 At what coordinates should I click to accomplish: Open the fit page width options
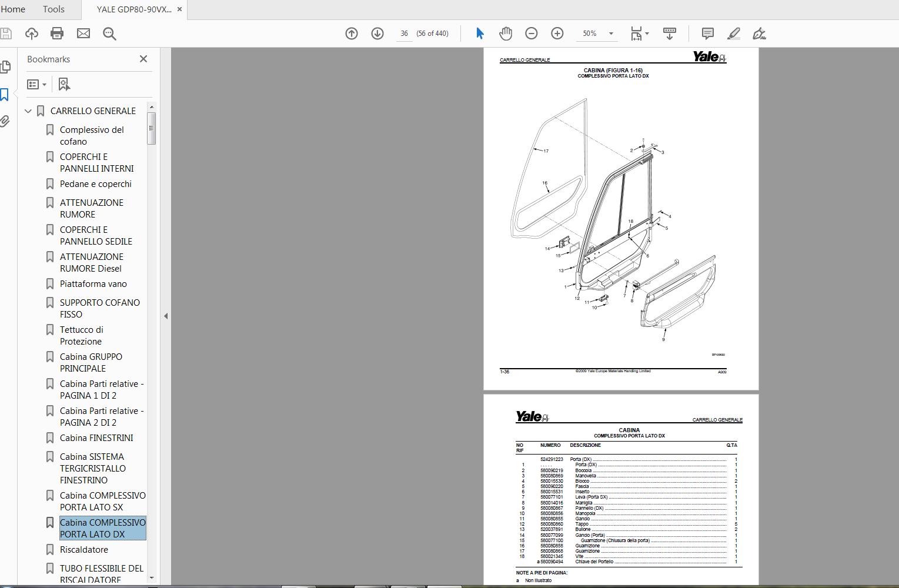[x=640, y=34]
